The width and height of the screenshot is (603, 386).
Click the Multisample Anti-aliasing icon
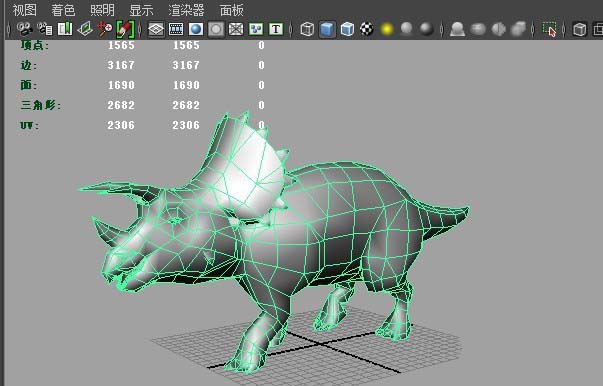[498, 29]
